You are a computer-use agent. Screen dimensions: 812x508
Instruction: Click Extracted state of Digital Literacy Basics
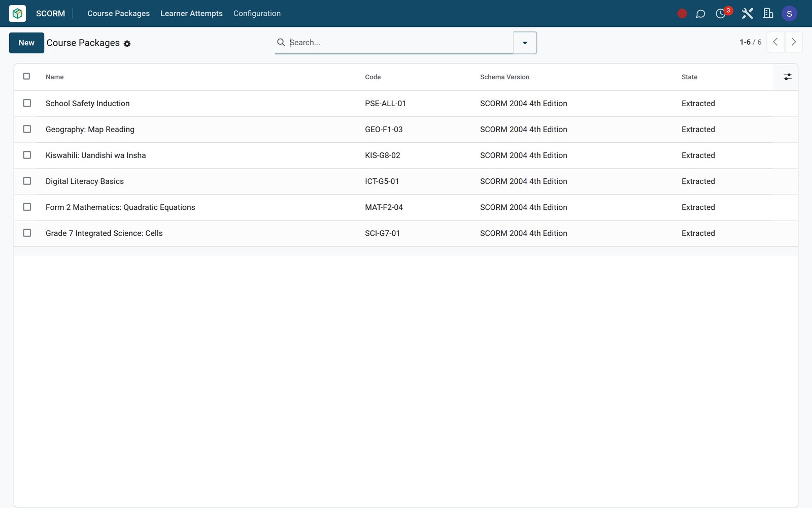pyautogui.click(x=698, y=181)
